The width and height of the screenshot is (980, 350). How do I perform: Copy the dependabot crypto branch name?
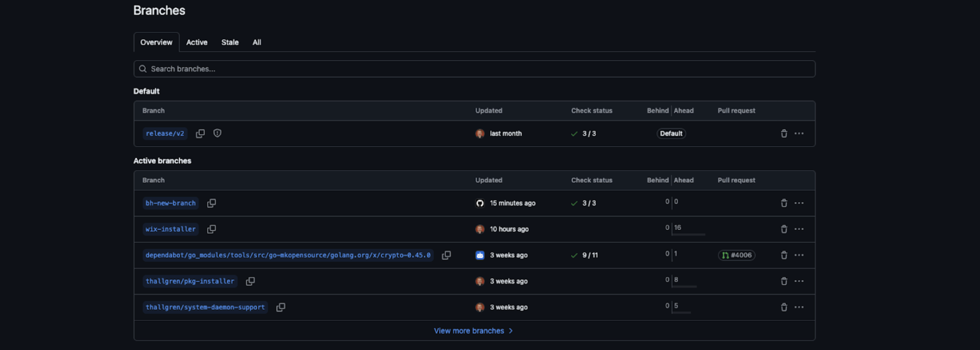(446, 255)
